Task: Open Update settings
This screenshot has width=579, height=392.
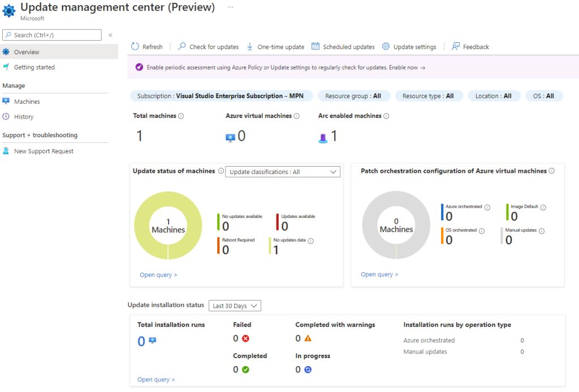Action: (x=409, y=46)
